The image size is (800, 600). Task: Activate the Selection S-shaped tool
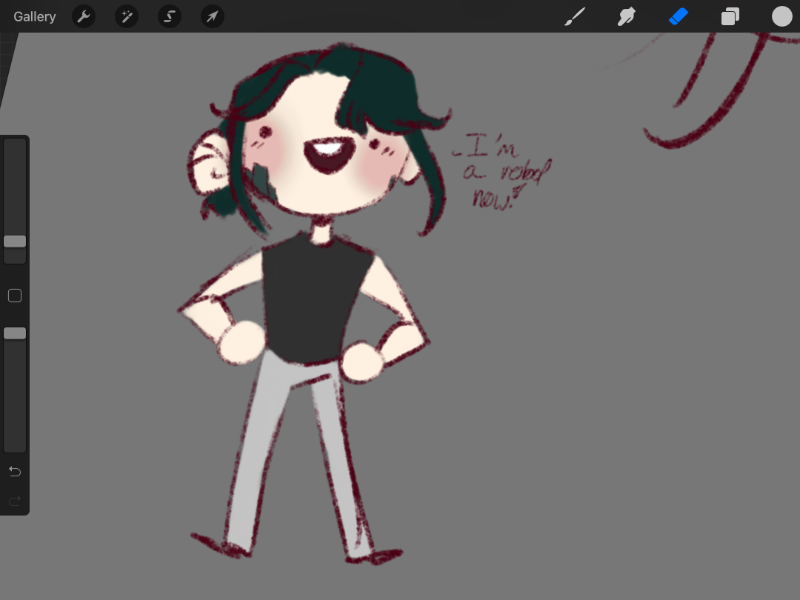(x=170, y=16)
